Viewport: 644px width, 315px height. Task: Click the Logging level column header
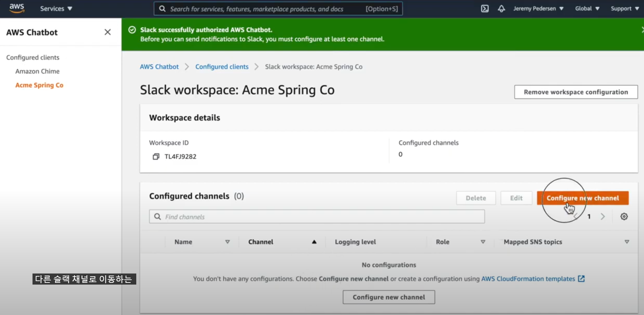coord(355,242)
